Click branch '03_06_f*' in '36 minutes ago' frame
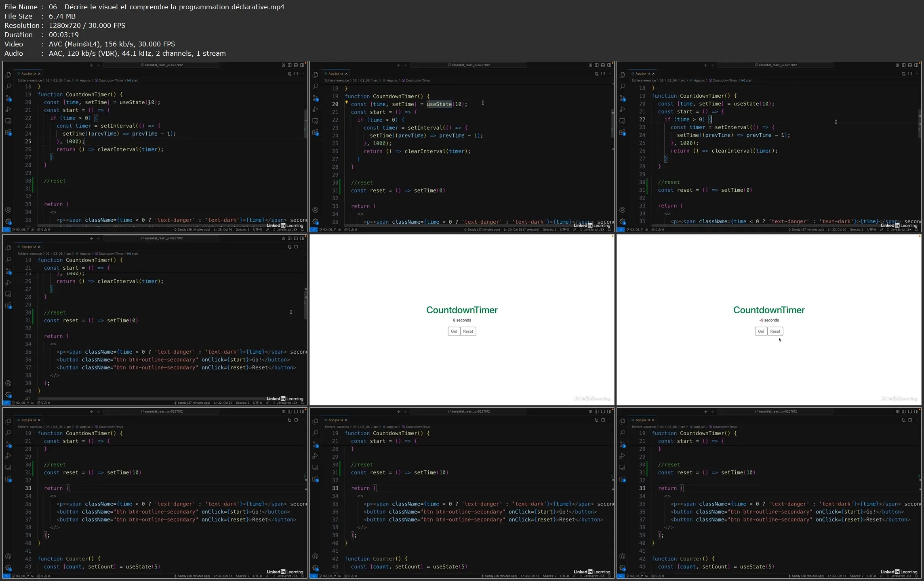The image size is (924, 581). [21, 230]
